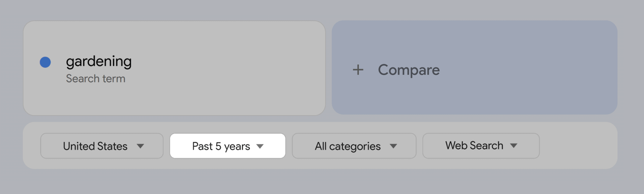Click the arrow next to Past 5 years
Viewport: 644px width, 194px height.
coord(260,146)
